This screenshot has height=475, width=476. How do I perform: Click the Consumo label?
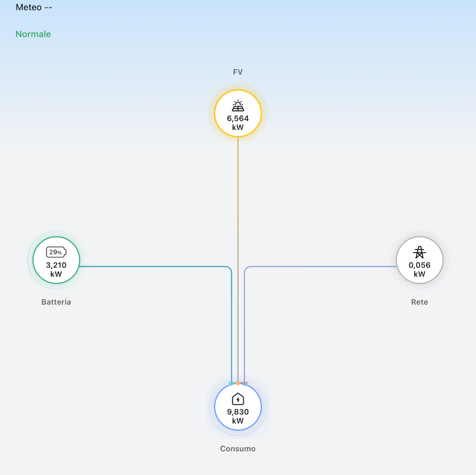238,449
